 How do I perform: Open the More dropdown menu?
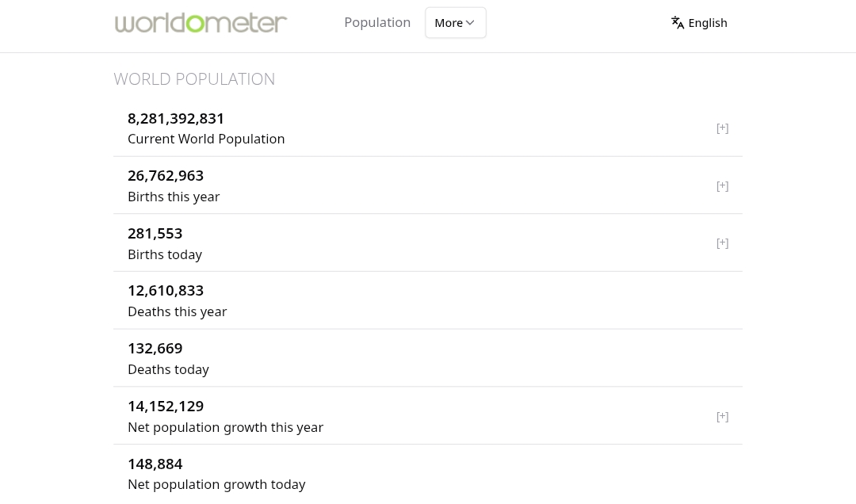coord(455,23)
